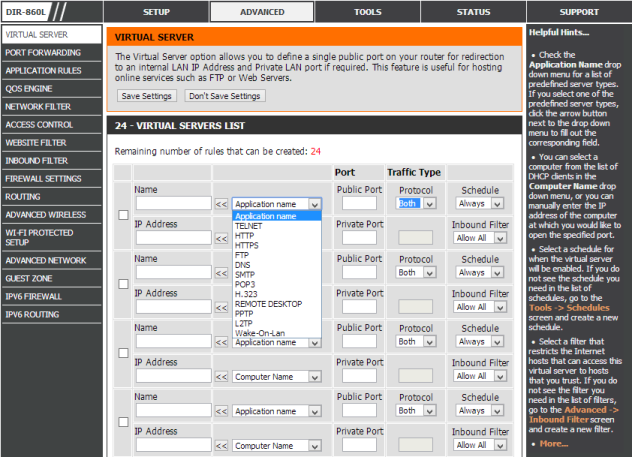Screen dimensions: 632x457
Task: Open the SUPPORT tab
Action: (x=579, y=12)
